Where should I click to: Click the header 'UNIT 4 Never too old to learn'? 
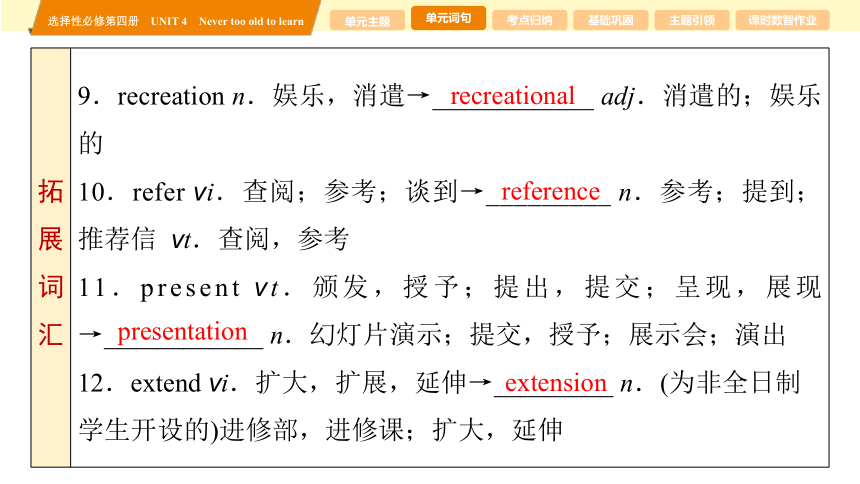point(227,21)
